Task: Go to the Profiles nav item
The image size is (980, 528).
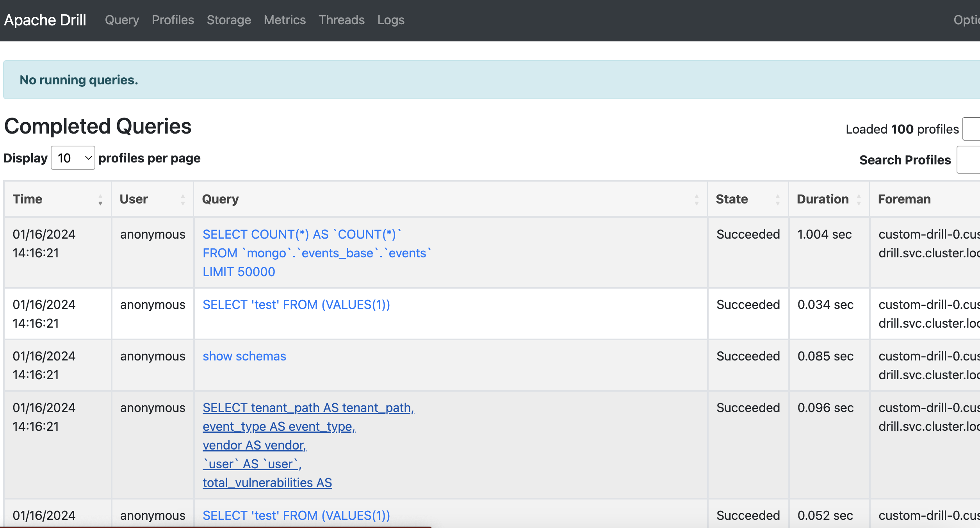Action: tap(173, 20)
